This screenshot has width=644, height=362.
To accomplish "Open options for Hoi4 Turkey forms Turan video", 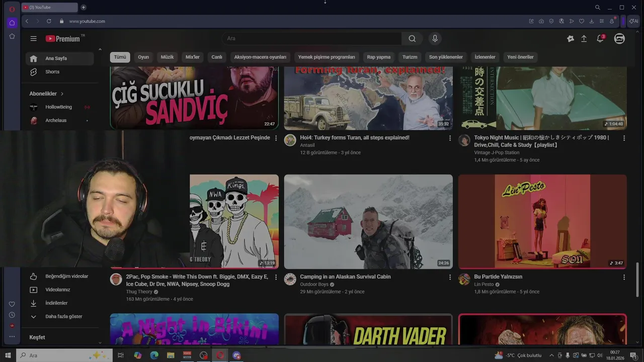I will coord(450,138).
